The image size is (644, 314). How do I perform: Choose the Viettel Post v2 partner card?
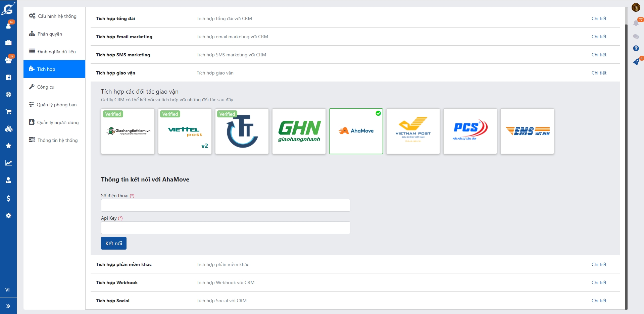tap(185, 131)
